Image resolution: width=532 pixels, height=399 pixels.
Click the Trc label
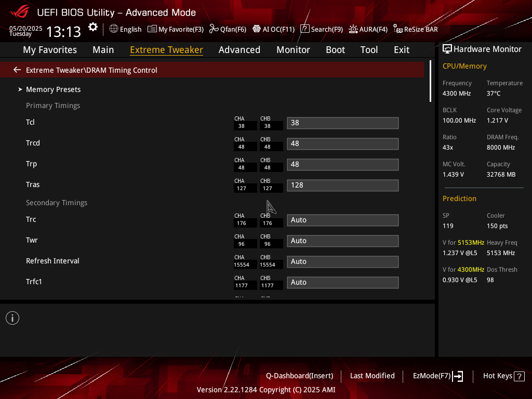tap(31, 219)
